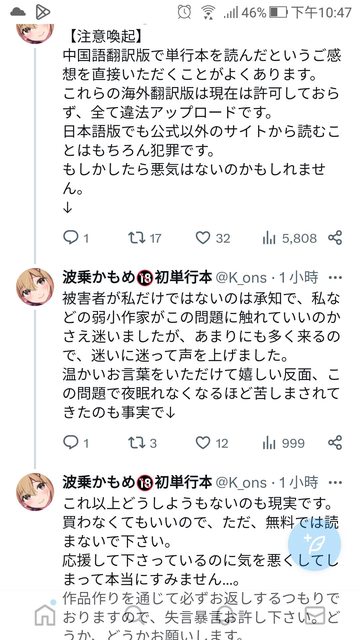
Task: Open more options on the 被害者が tweet
Action: (335, 278)
